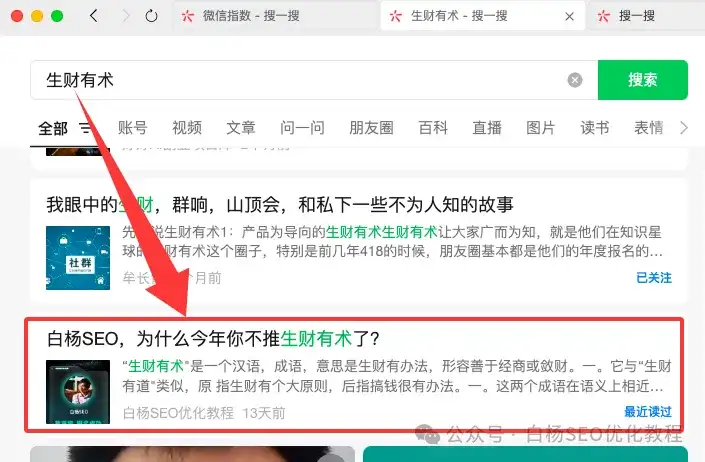The height and width of the screenshot is (462, 705).
Task: Click the 搜一搜 star icon in 微信指数 tab
Action: pos(187,17)
